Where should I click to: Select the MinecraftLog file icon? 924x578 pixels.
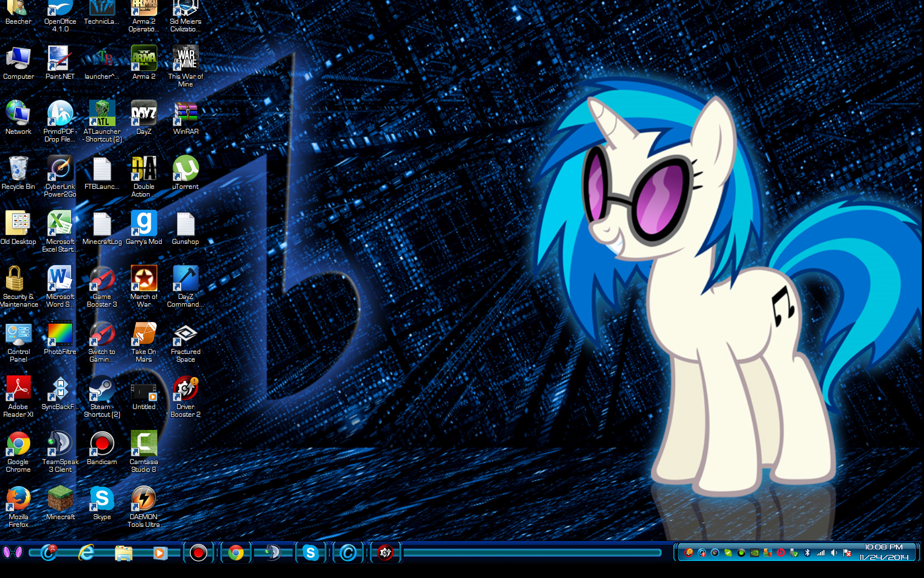pyautogui.click(x=102, y=228)
